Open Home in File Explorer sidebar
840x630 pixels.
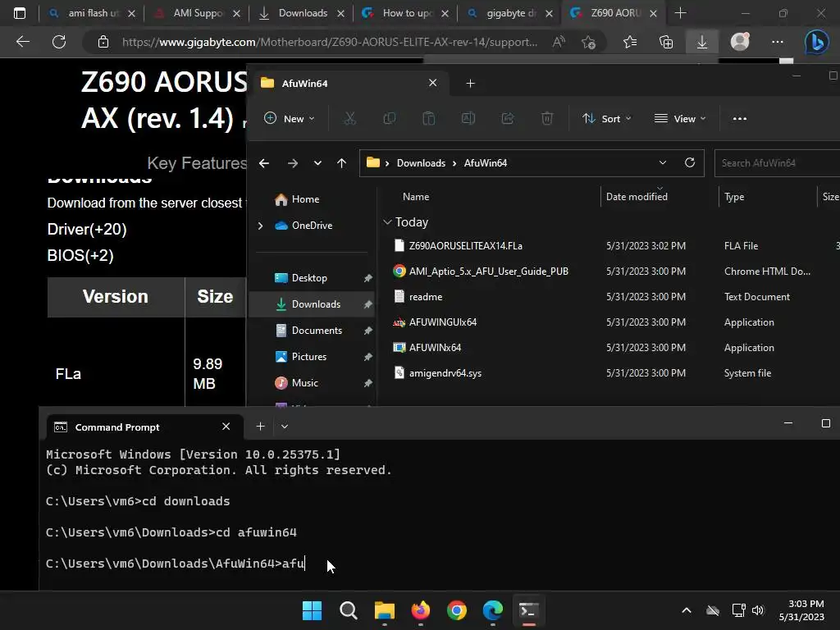tap(305, 199)
